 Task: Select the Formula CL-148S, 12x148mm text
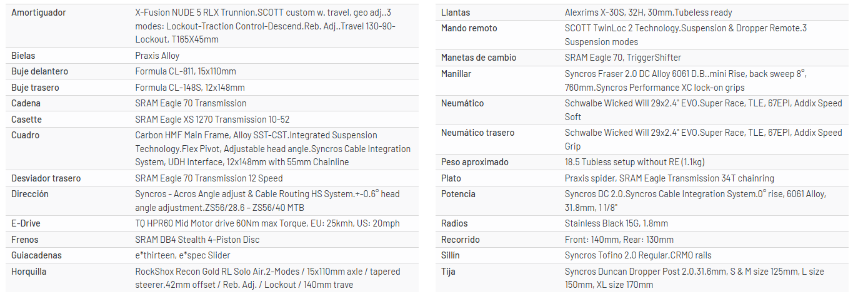(x=190, y=88)
